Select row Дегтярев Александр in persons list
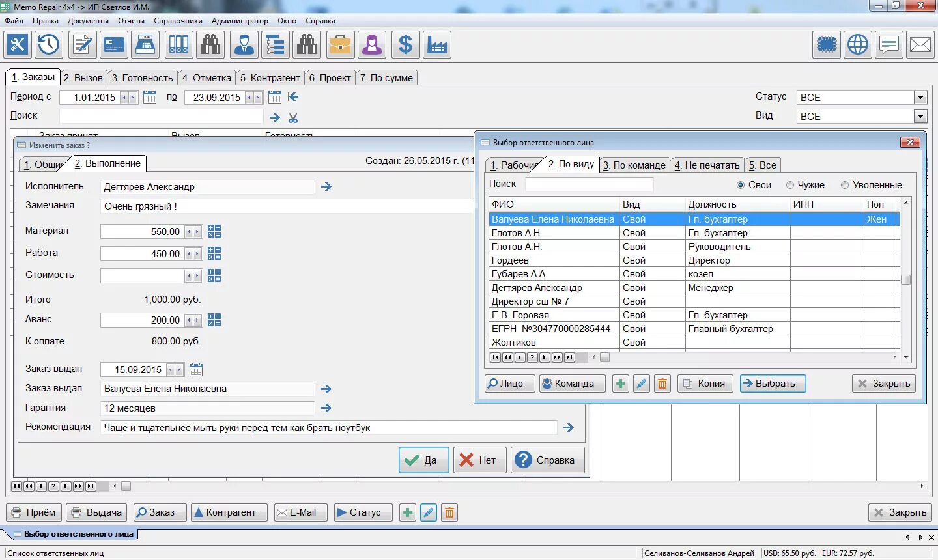 [x=694, y=288]
